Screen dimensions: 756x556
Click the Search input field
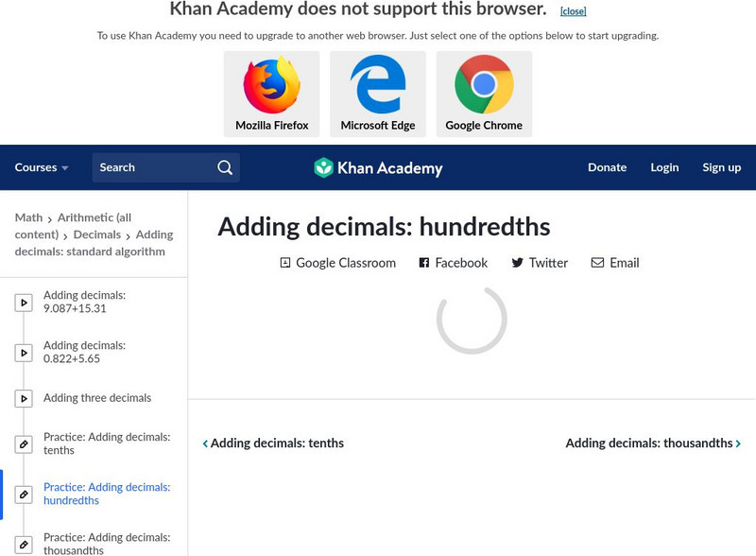(x=151, y=167)
